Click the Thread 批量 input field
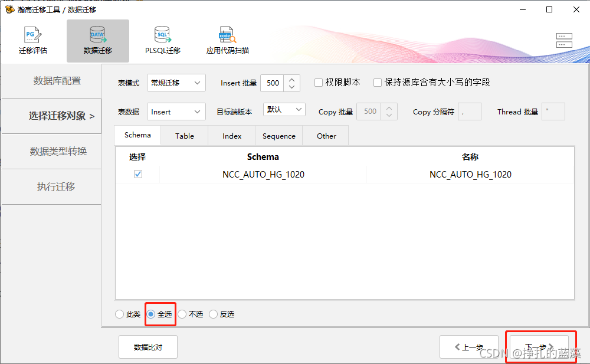 (x=553, y=112)
